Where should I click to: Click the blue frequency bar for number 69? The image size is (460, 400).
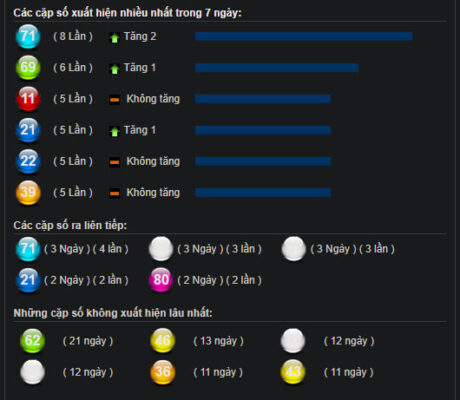point(277,68)
